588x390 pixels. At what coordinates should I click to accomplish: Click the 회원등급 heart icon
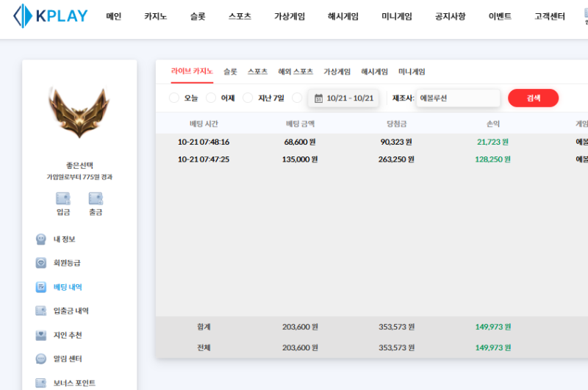[41, 263]
